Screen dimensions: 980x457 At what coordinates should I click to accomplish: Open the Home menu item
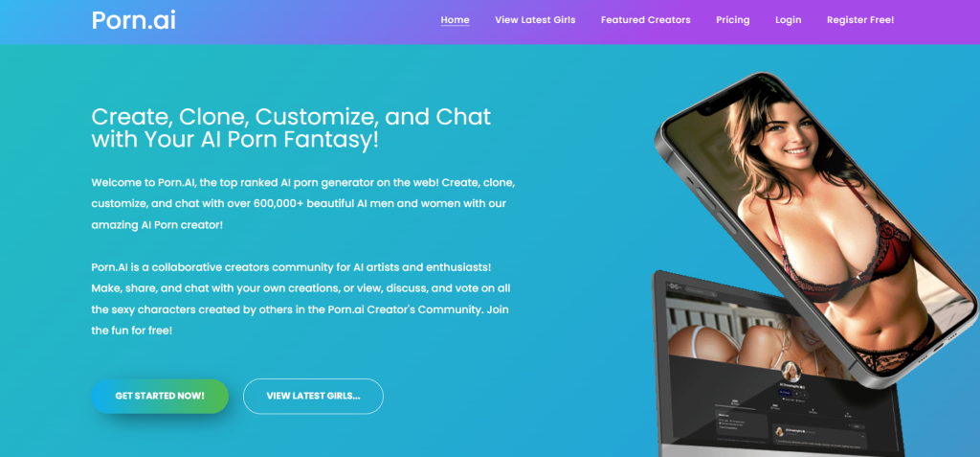point(455,20)
